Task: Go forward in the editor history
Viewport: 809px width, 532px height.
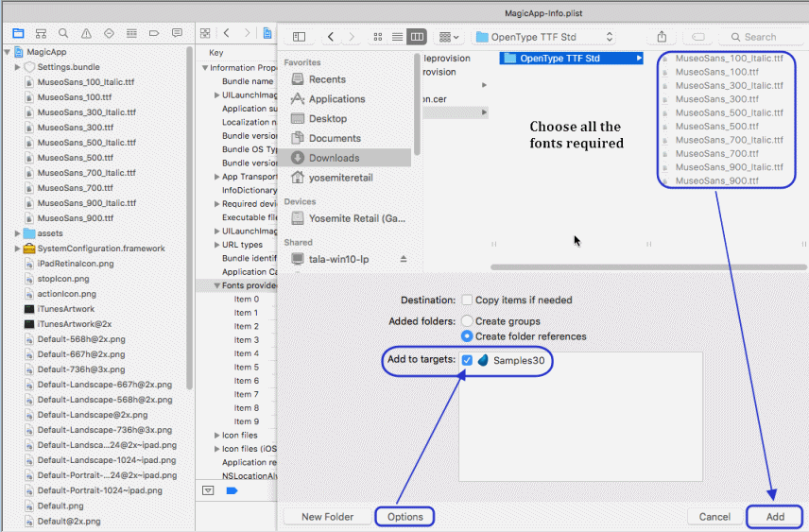Action: click(x=247, y=33)
